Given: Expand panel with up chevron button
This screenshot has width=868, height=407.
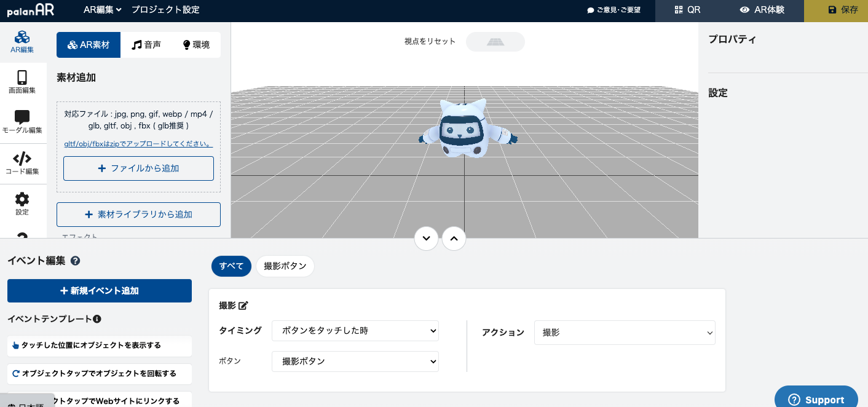Looking at the screenshot, I should coord(454,239).
